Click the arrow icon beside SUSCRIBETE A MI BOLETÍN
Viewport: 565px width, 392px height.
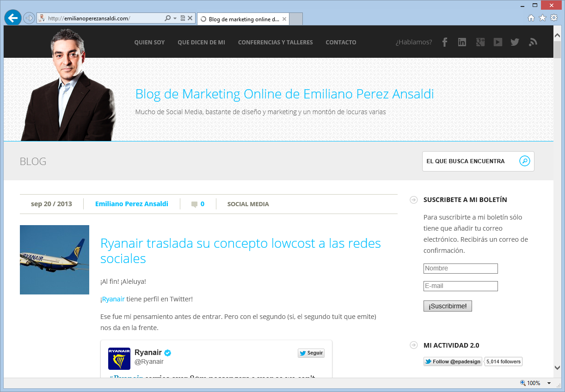(414, 200)
